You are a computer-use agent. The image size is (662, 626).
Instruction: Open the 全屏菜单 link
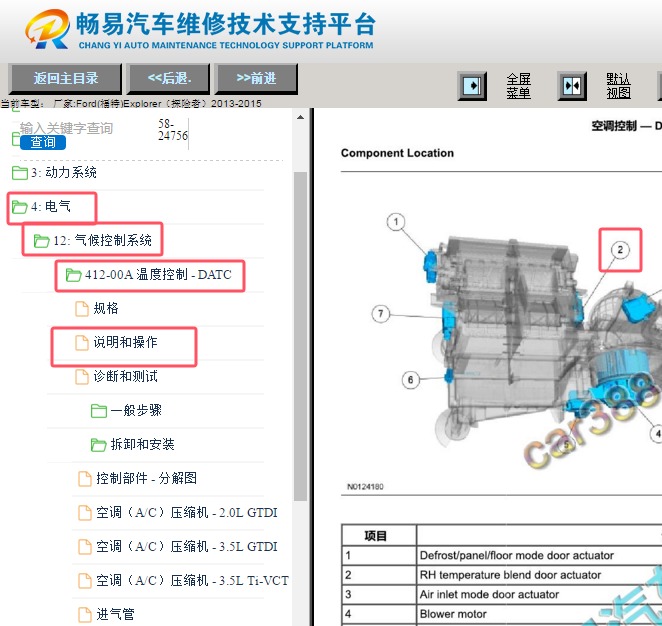pos(518,86)
